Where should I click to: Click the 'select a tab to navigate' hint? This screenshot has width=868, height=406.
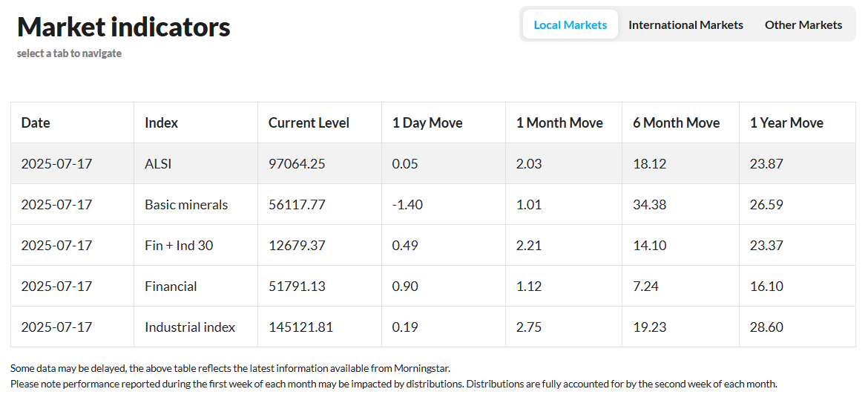point(69,53)
